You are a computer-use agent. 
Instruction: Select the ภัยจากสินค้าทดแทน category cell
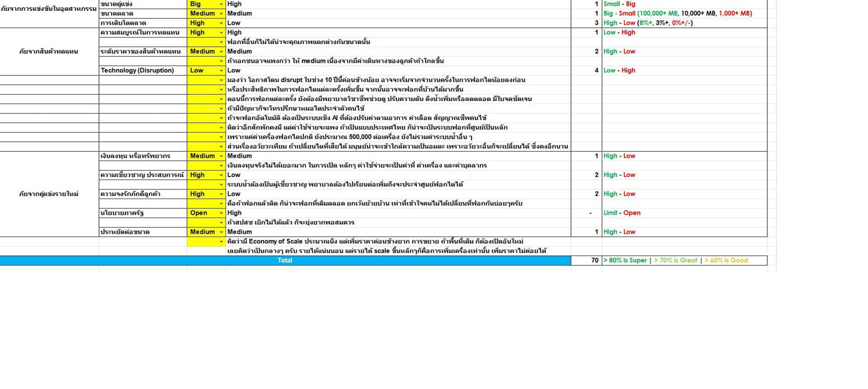coord(49,52)
